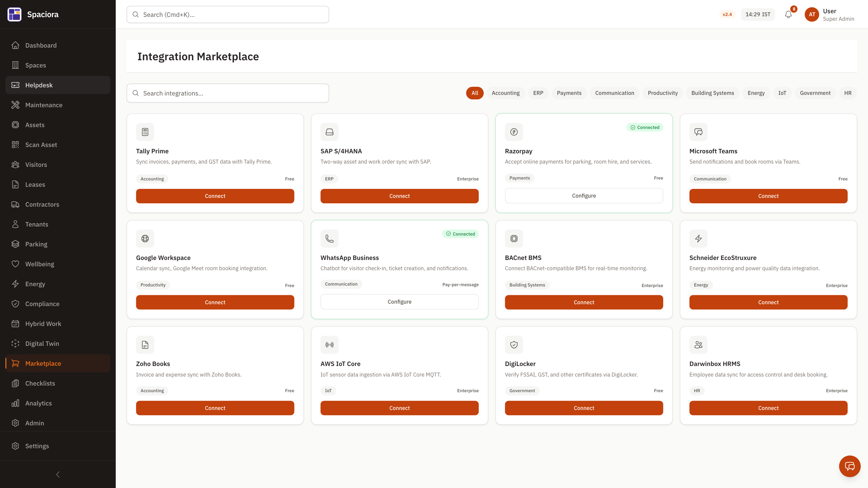Viewport: 868px width, 488px height.
Task: Click the Darwinbox HRMS people icon
Action: click(x=698, y=345)
